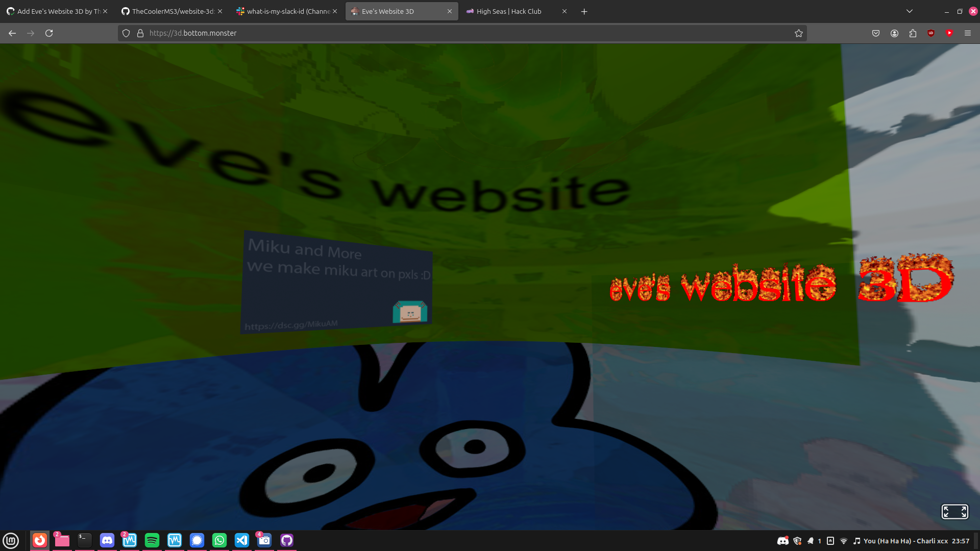Click the reload page button
980x551 pixels.
[x=49, y=33]
